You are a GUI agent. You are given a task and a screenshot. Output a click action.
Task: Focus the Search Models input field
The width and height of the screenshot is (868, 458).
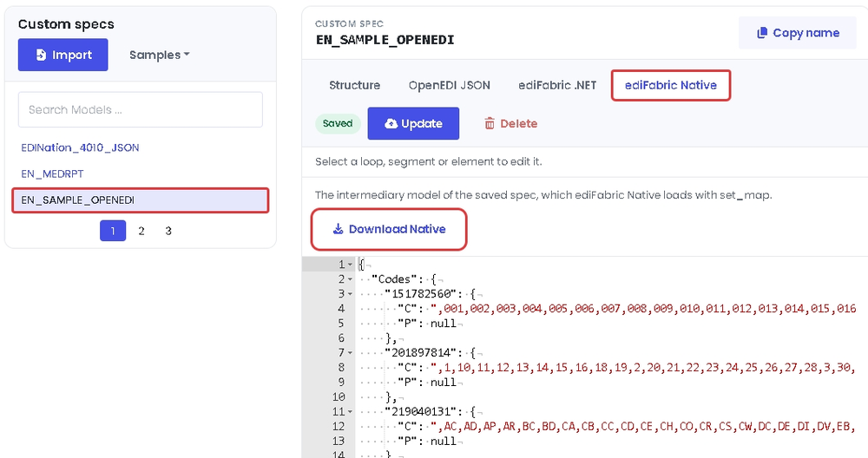141,109
